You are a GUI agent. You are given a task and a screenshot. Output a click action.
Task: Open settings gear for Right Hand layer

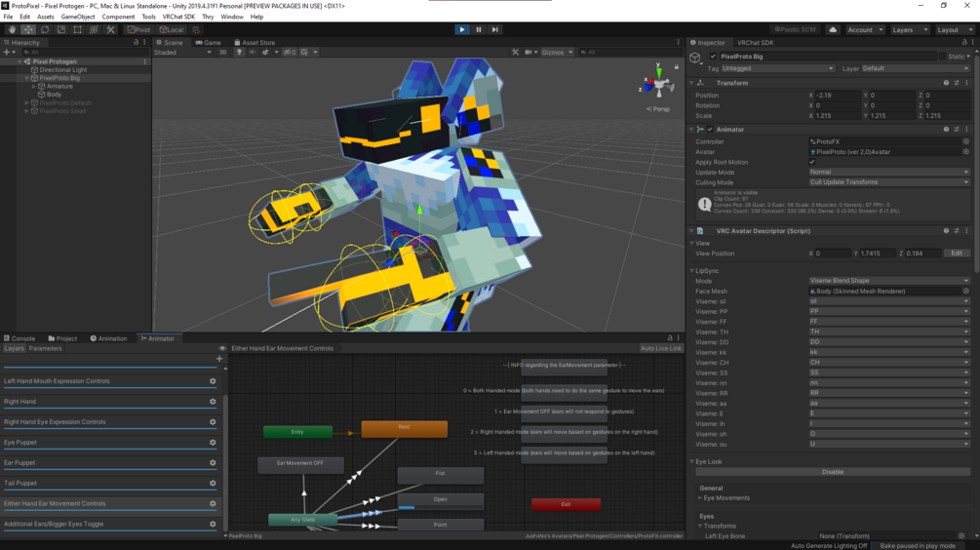tap(213, 402)
